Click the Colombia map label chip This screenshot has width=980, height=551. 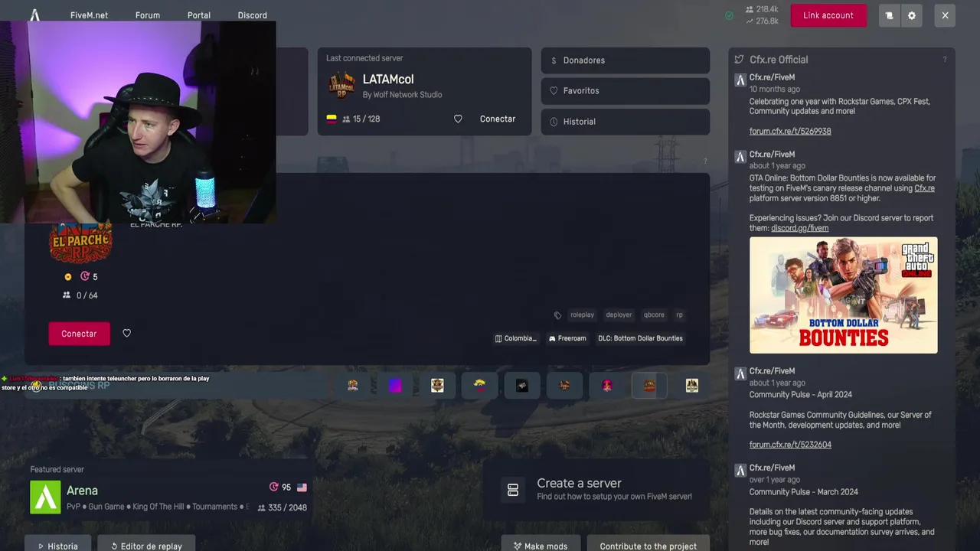(516, 338)
